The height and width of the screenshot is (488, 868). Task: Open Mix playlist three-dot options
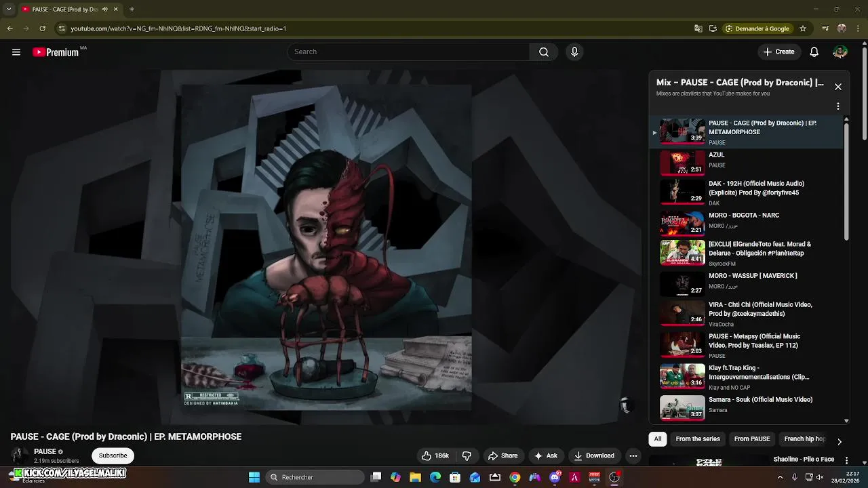tap(838, 106)
